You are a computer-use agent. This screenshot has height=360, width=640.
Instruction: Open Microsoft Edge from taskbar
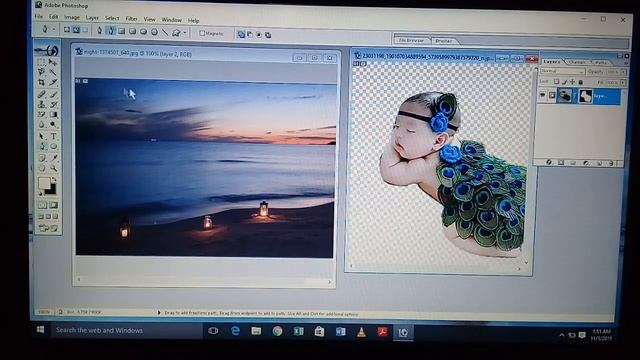pos(235,331)
